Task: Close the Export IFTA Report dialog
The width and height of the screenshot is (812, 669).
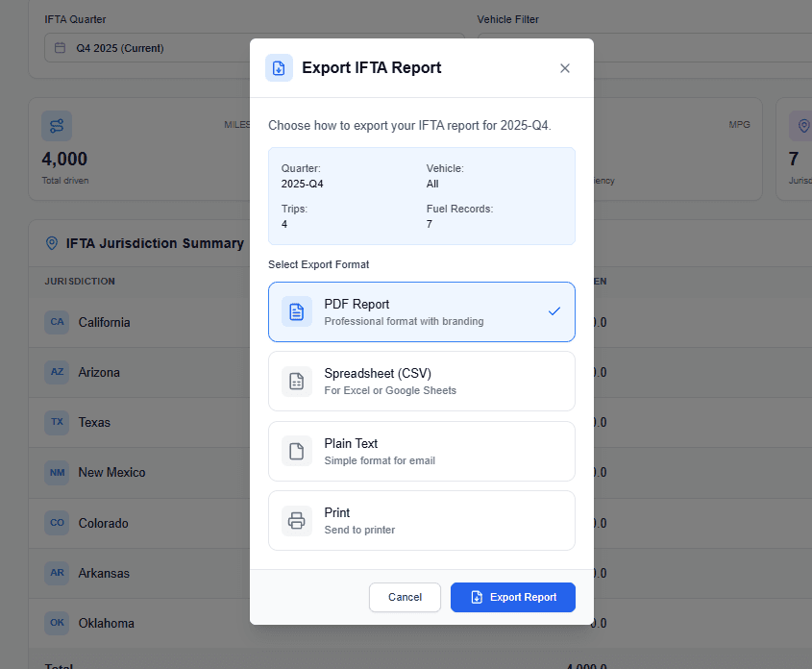Action: [565, 67]
